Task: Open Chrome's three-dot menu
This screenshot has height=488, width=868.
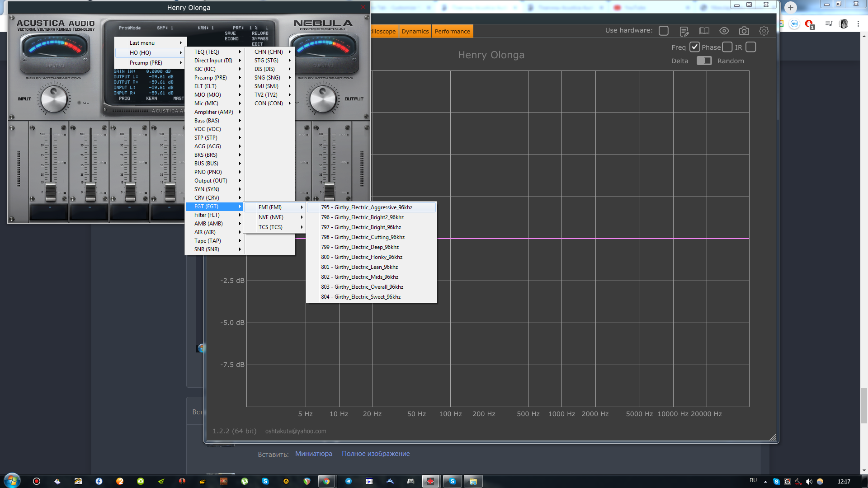Action: click(858, 23)
